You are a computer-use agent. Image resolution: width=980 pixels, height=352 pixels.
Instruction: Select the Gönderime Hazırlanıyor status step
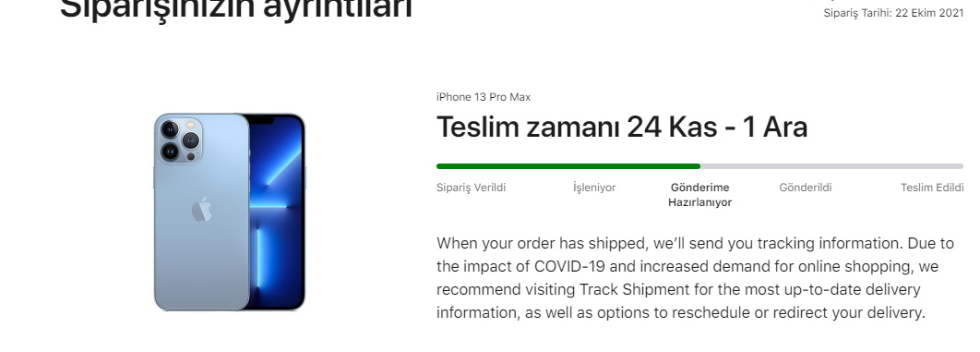700,195
